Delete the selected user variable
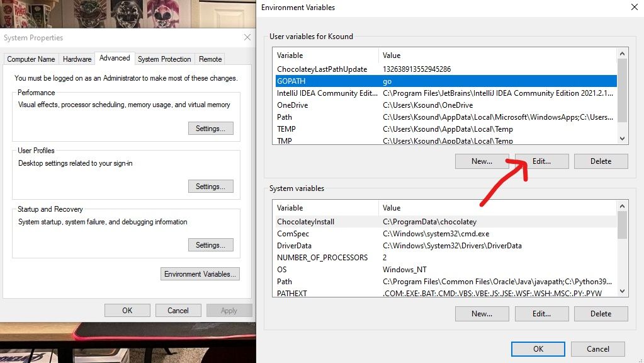Viewport: 644px width, 363px height. (x=601, y=161)
